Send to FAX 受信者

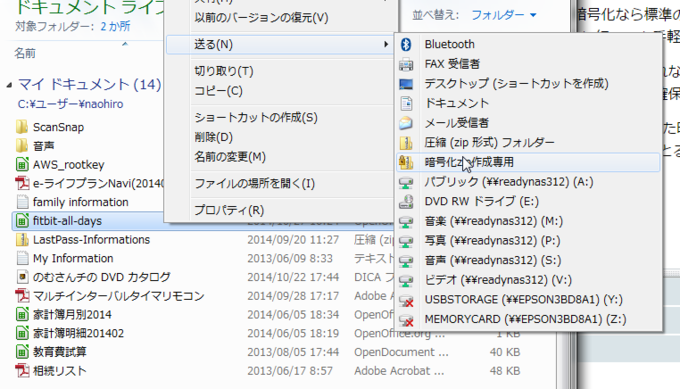pos(528,64)
